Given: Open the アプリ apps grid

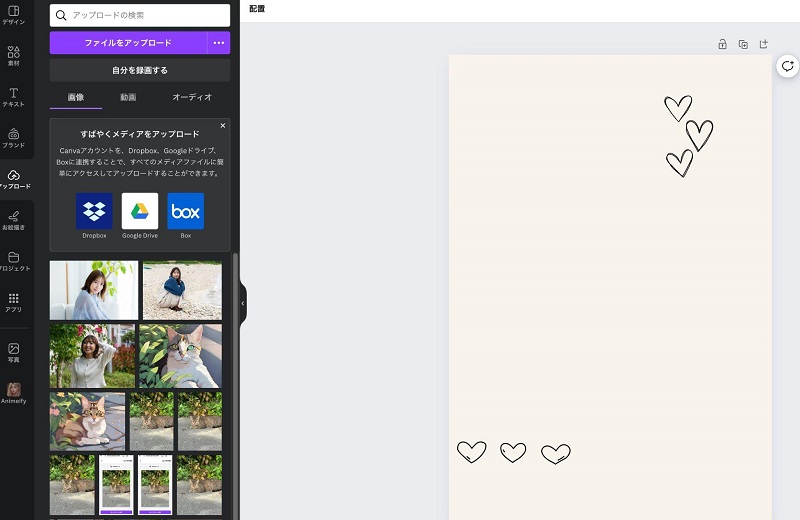Looking at the screenshot, I should pos(14,302).
